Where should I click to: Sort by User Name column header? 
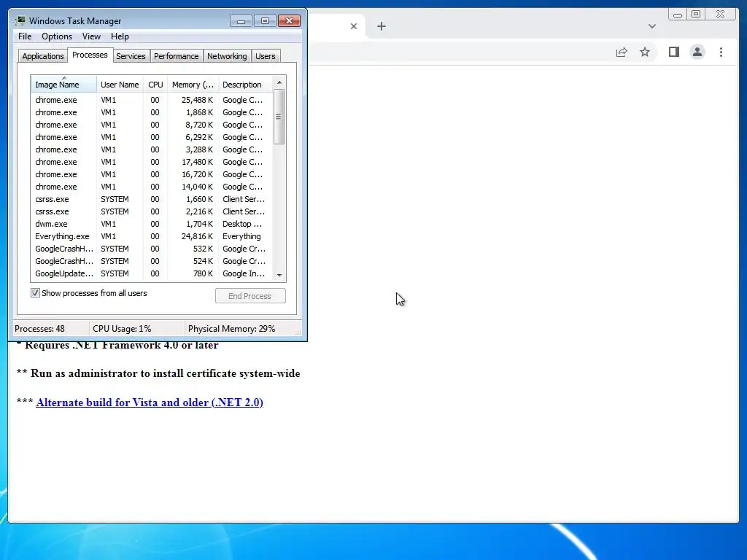[x=120, y=85]
